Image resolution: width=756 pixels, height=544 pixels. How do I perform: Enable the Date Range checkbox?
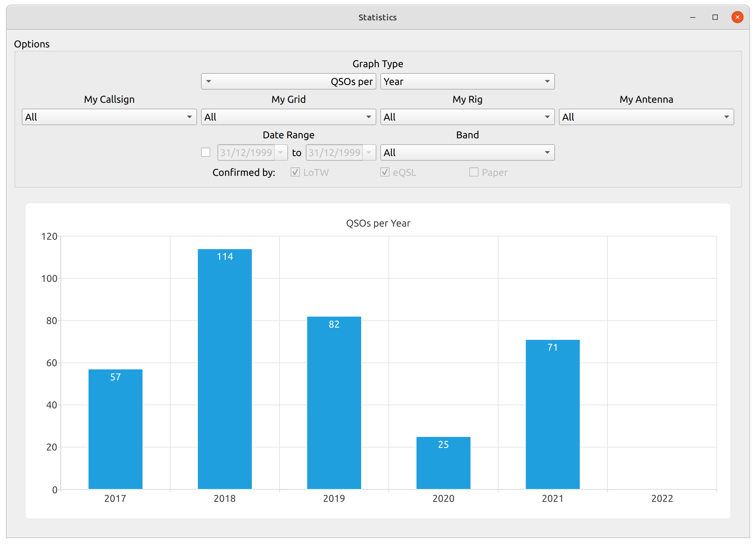pos(206,152)
